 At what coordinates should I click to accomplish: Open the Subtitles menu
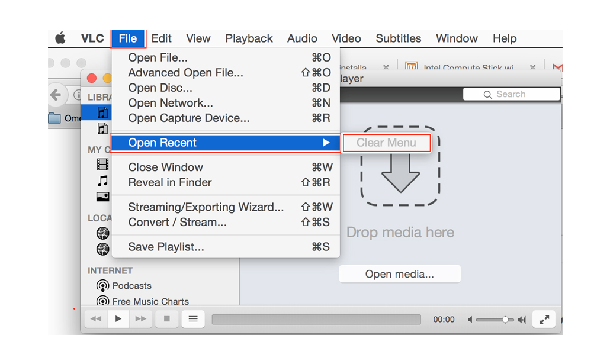click(x=398, y=38)
